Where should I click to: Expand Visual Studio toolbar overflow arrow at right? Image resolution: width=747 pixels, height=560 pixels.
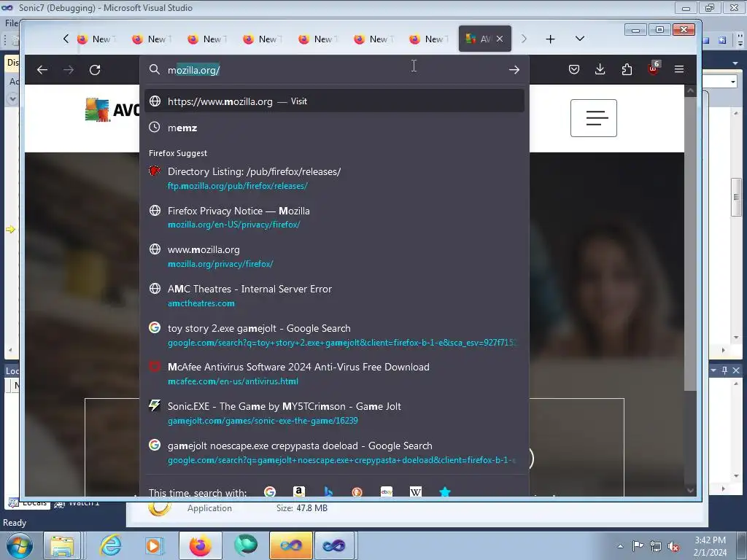[x=740, y=42]
